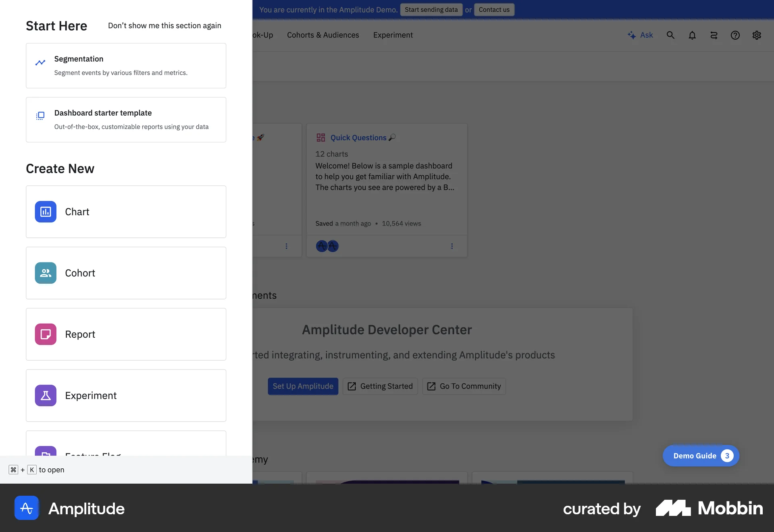
Task: Open the notifications bell
Action: point(692,35)
